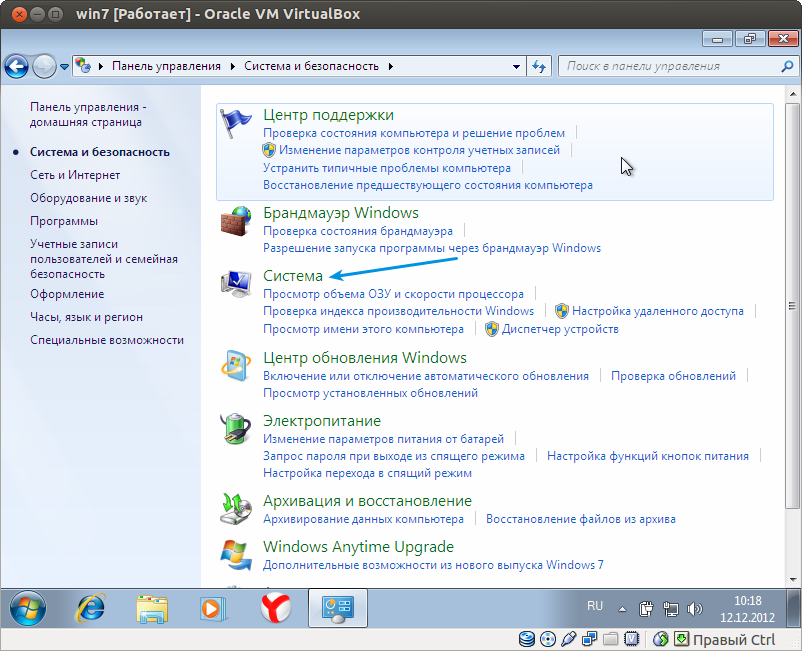Click the Backup and Restore icon

(x=235, y=508)
